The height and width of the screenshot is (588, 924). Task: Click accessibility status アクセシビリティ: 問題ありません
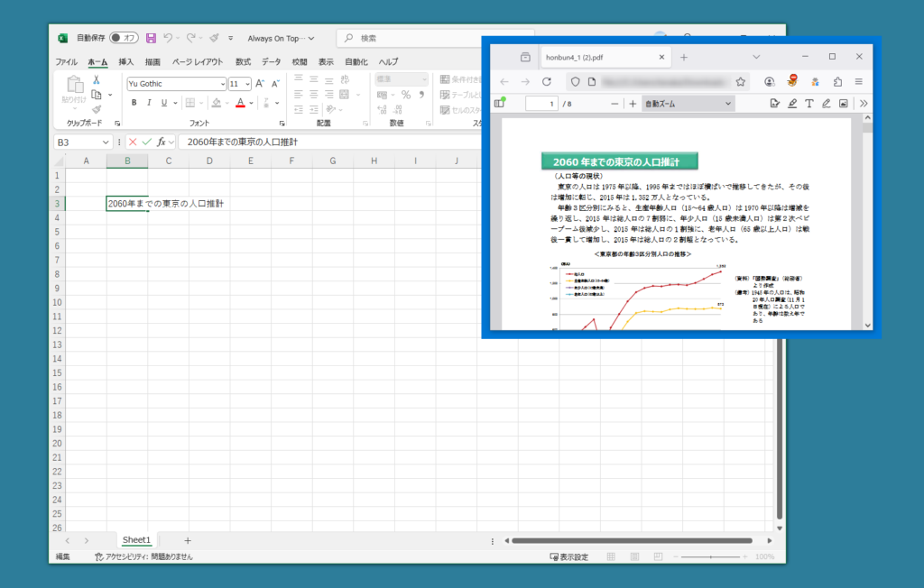143,556
